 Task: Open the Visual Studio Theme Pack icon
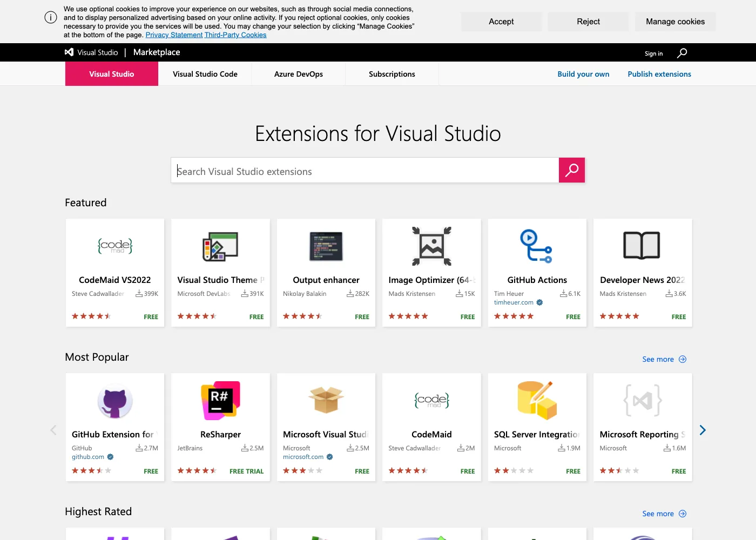220,246
